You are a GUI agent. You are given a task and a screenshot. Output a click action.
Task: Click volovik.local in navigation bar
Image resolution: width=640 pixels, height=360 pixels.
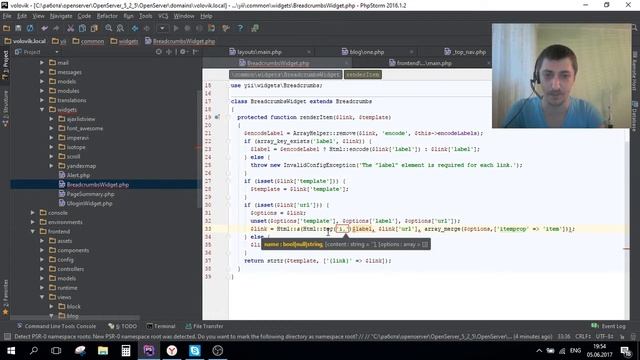pyautogui.click(x=25, y=41)
